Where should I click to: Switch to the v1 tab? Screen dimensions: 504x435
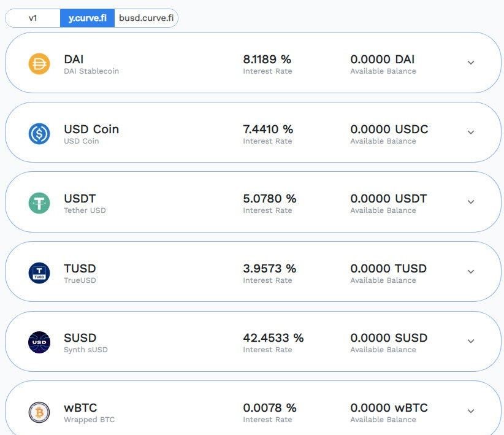pyautogui.click(x=32, y=18)
